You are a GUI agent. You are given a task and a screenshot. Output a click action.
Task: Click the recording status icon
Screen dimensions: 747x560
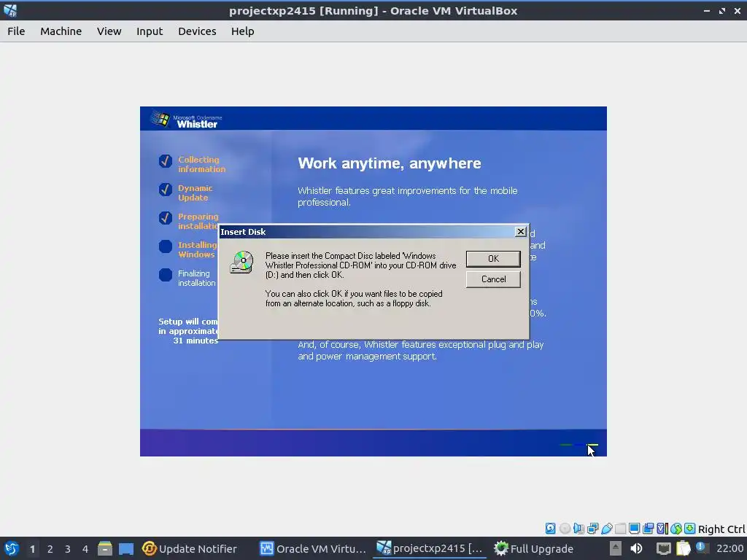click(649, 529)
